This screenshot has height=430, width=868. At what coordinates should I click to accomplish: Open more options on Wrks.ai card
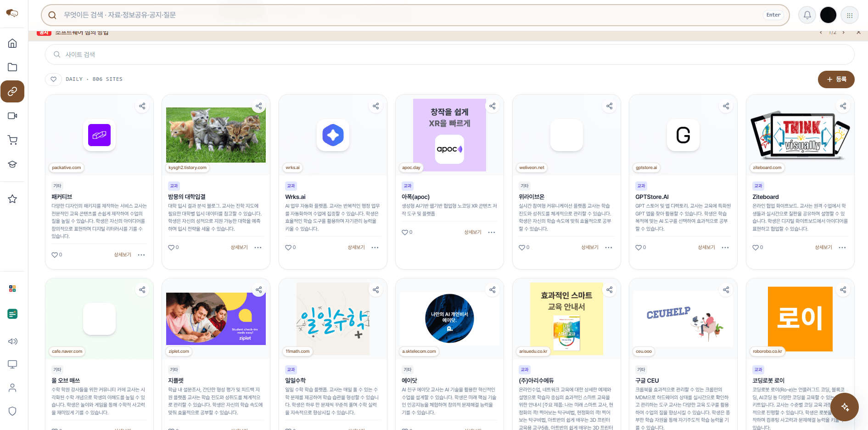(375, 247)
